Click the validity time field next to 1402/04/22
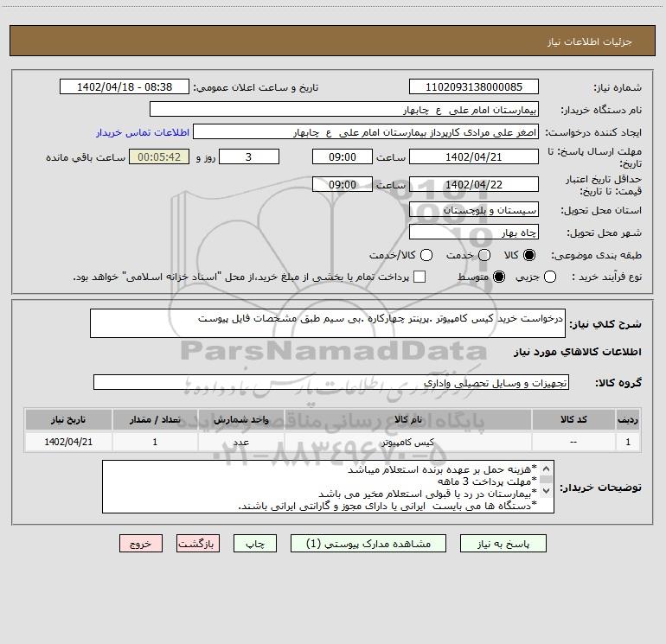The height and width of the screenshot is (644, 666). (343, 184)
